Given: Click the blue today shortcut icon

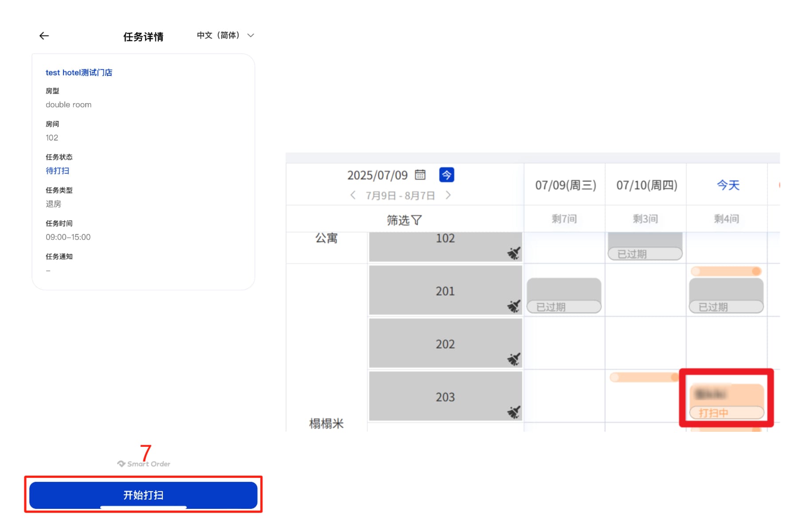Looking at the screenshot, I should click(446, 175).
